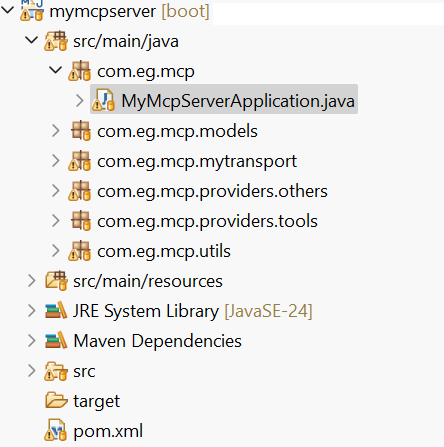Select the pom.xml file label
The image size is (444, 447).
pos(108,431)
